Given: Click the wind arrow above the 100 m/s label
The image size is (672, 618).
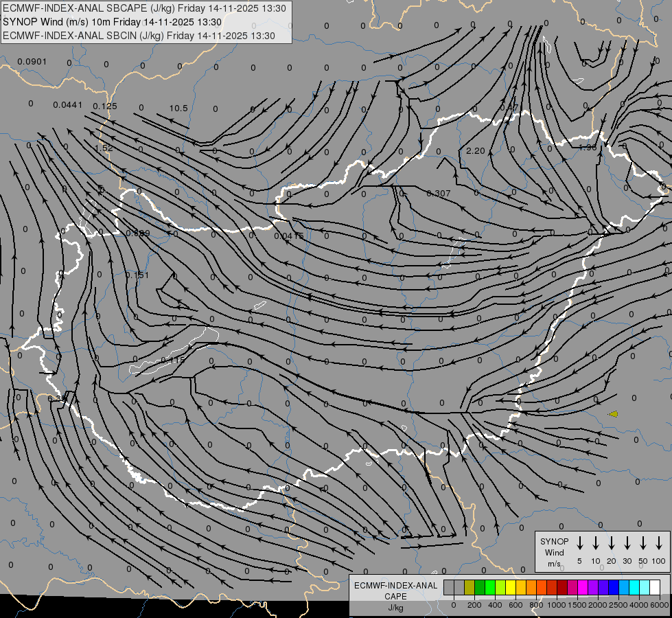Looking at the screenshot, I should point(659,542).
